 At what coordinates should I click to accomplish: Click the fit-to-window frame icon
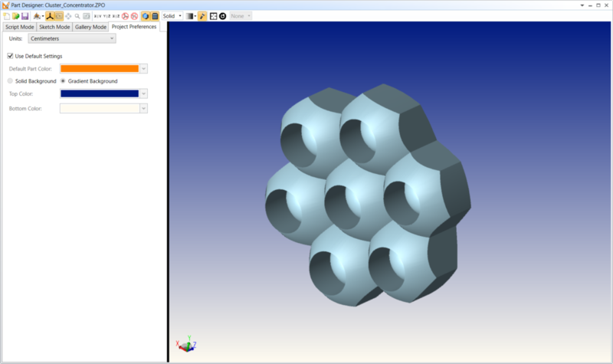pos(214,16)
